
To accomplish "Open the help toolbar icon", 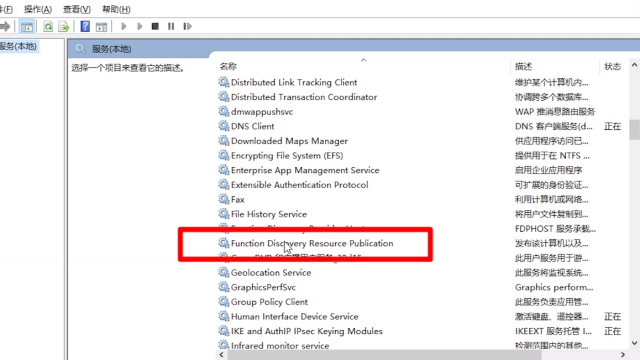I will (x=85, y=27).
